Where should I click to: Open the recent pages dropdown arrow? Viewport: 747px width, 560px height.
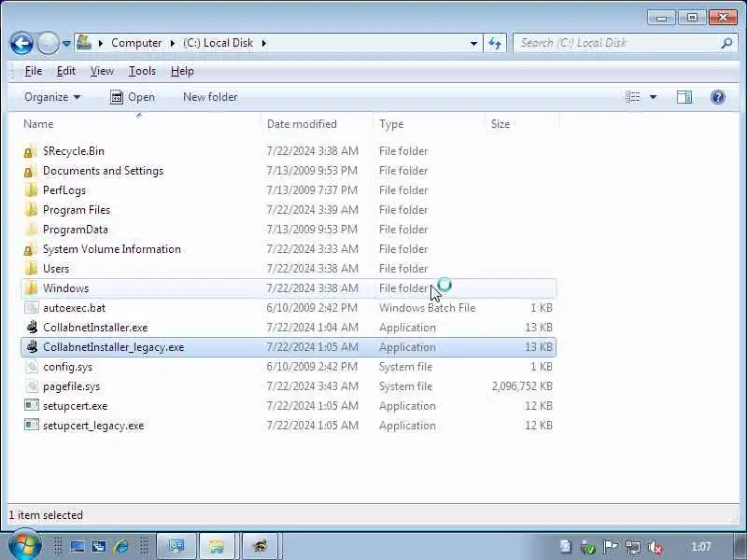tap(66, 44)
